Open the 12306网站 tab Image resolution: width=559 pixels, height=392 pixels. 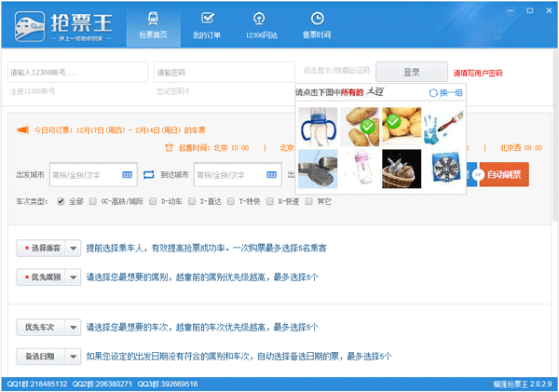[x=261, y=26]
